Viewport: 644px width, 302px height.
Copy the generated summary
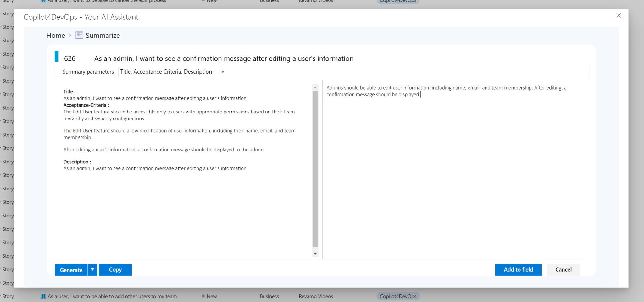(x=115, y=270)
